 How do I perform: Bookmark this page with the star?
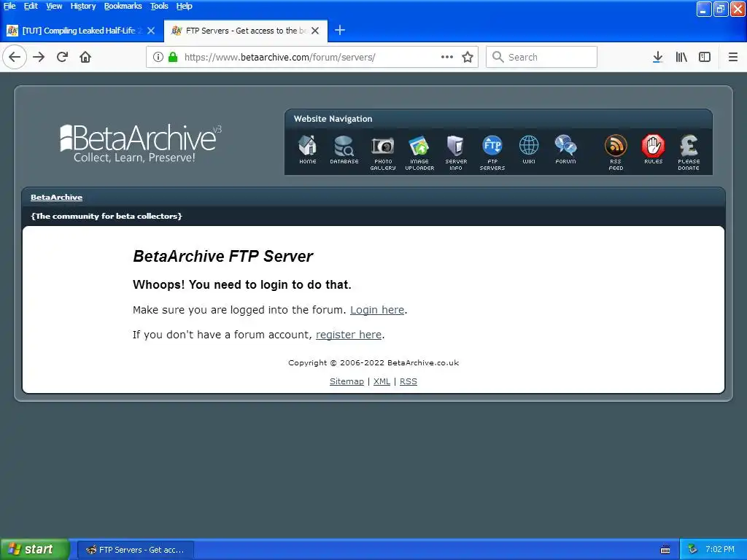pos(468,57)
